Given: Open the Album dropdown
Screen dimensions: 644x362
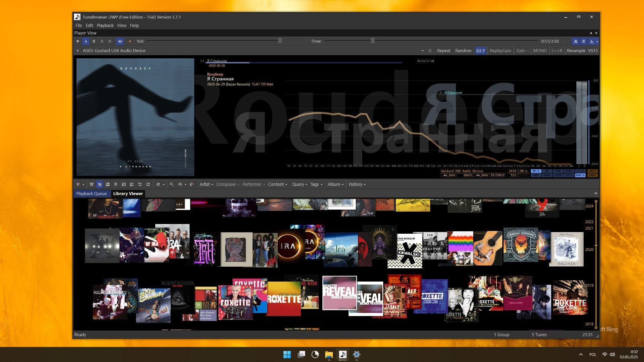Looking at the screenshot, I should (x=336, y=184).
